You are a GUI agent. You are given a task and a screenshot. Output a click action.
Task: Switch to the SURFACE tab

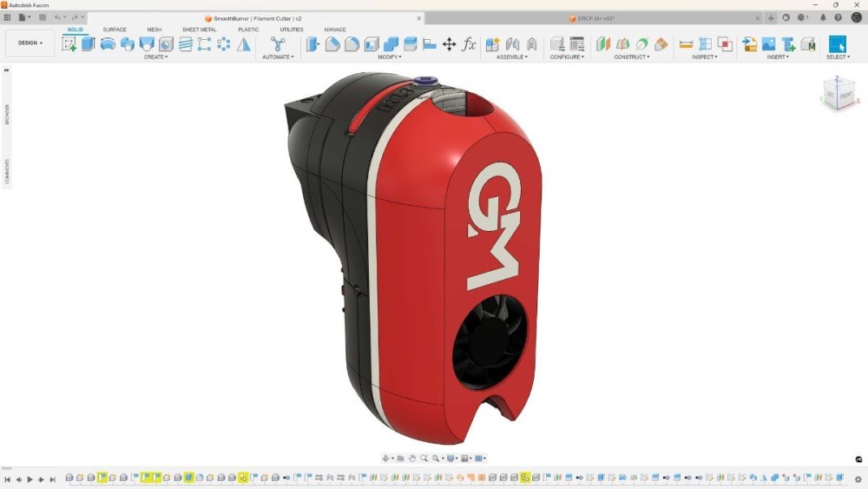pos(115,30)
